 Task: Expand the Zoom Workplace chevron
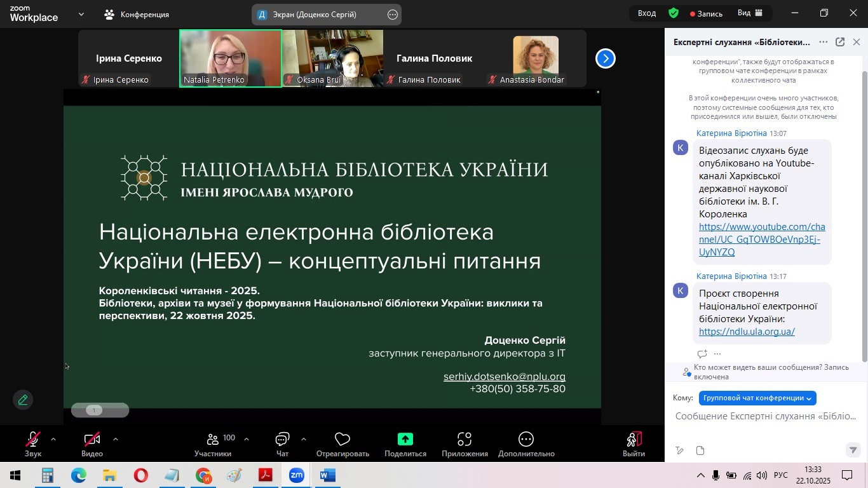point(80,13)
